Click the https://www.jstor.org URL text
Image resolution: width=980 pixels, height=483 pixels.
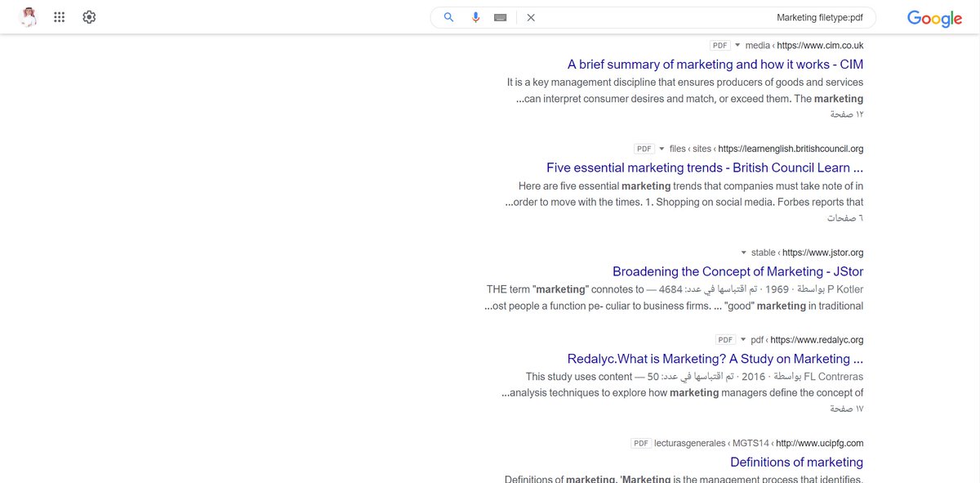822,253
